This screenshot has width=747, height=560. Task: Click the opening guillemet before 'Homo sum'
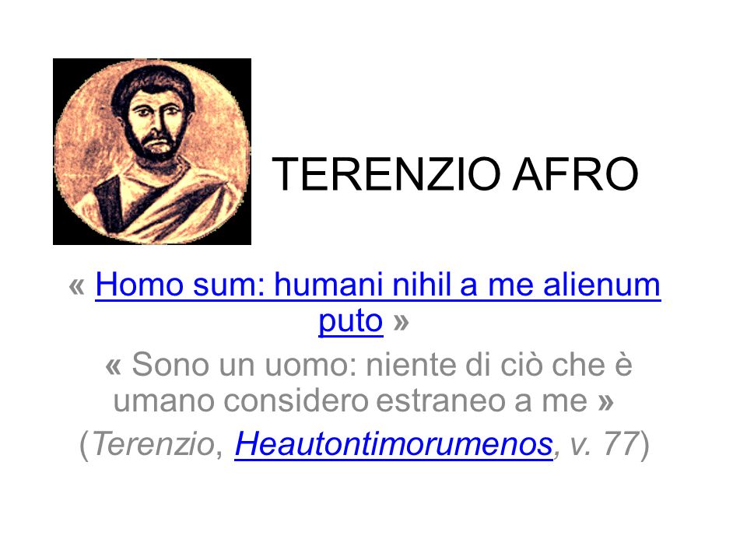click(x=76, y=287)
